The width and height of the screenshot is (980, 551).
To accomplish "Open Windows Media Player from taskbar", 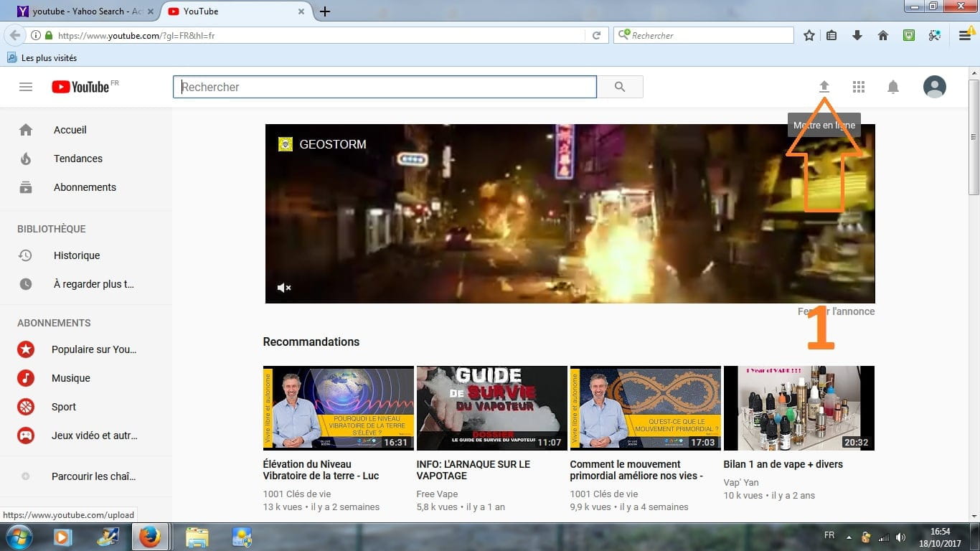I will click(x=62, y=537).
